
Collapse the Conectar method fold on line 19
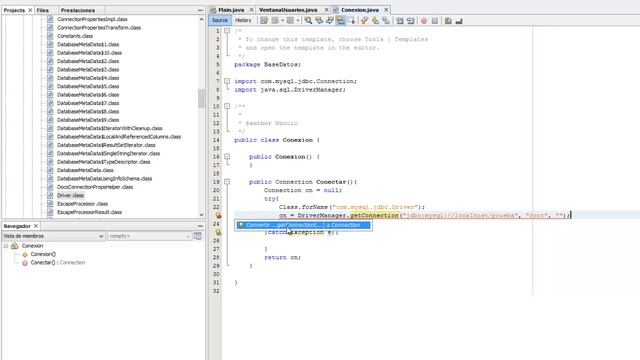[x=227, y=182]
